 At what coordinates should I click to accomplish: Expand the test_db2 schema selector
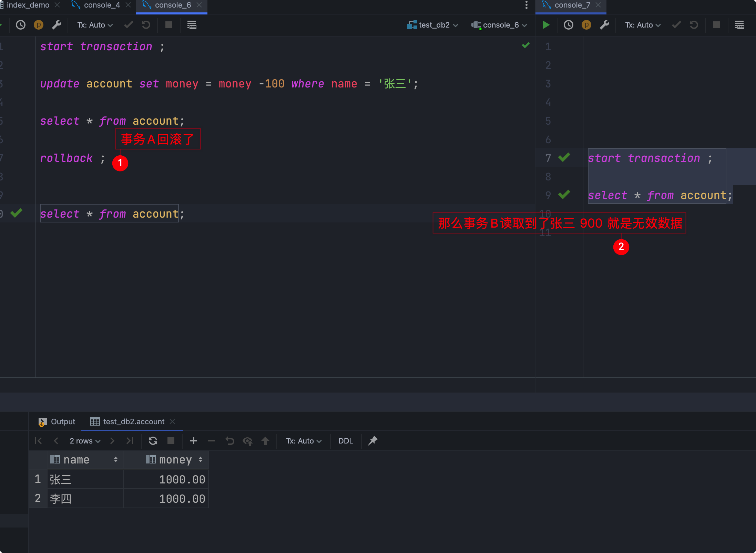(433, 25)
